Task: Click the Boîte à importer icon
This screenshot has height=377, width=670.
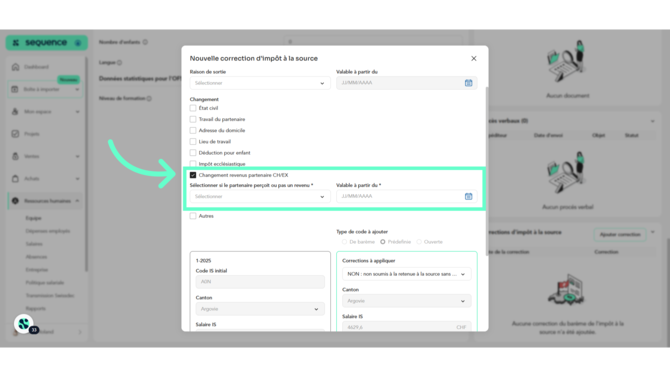Action: 15,89
